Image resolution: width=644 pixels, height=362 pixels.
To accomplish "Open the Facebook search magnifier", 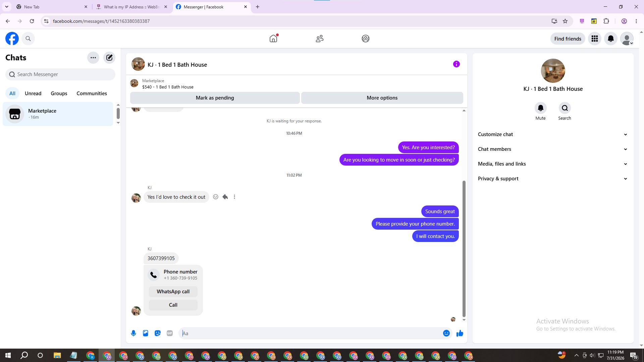I will [28, 39].
